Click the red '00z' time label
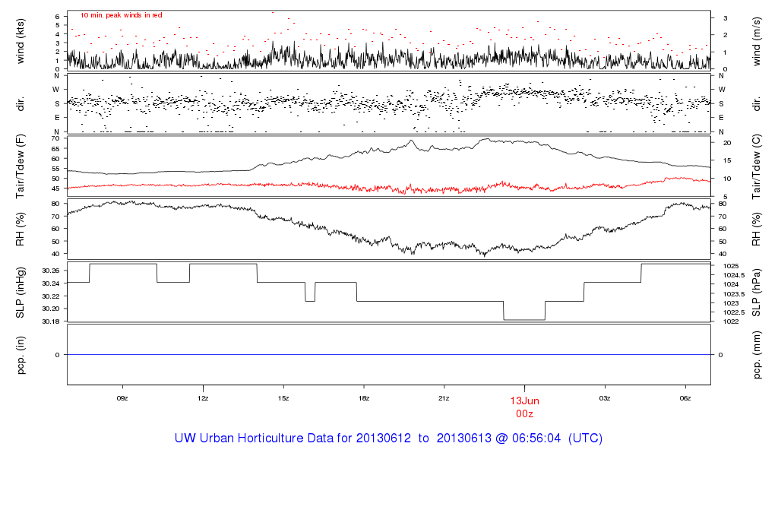The height and width of the screenshot is (532, 778). click(524, 414)
